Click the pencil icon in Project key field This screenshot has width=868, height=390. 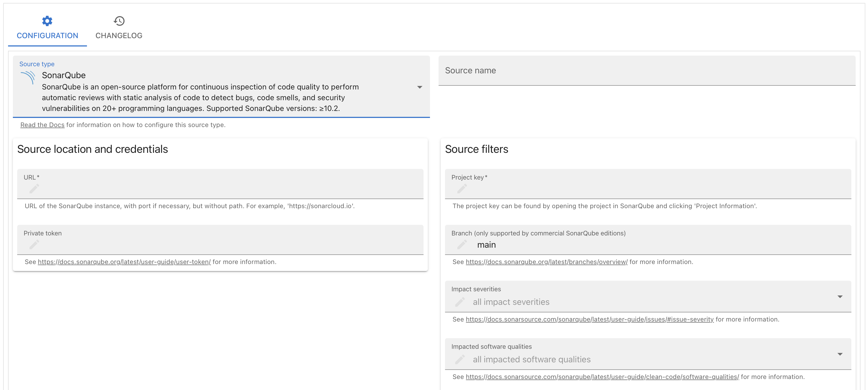462,189
